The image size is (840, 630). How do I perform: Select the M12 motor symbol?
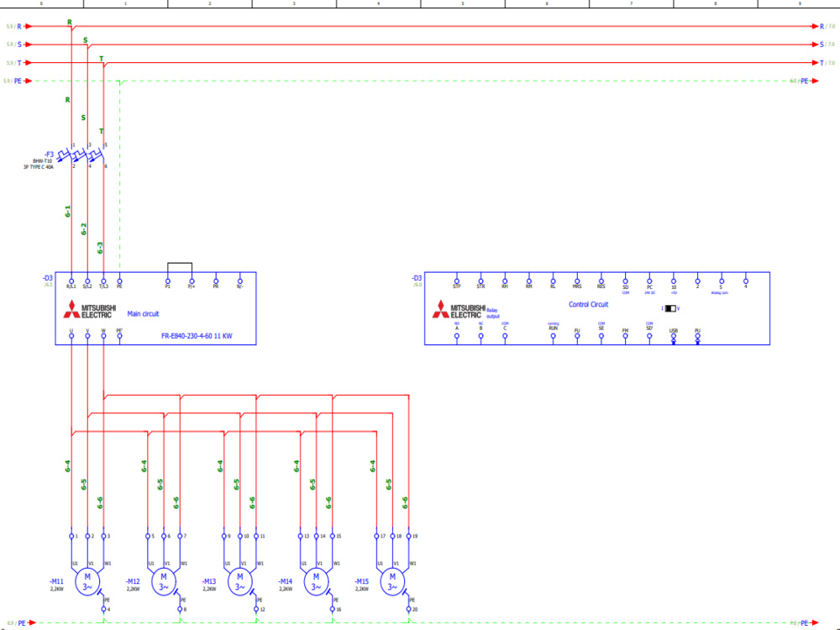pos(161,580)
